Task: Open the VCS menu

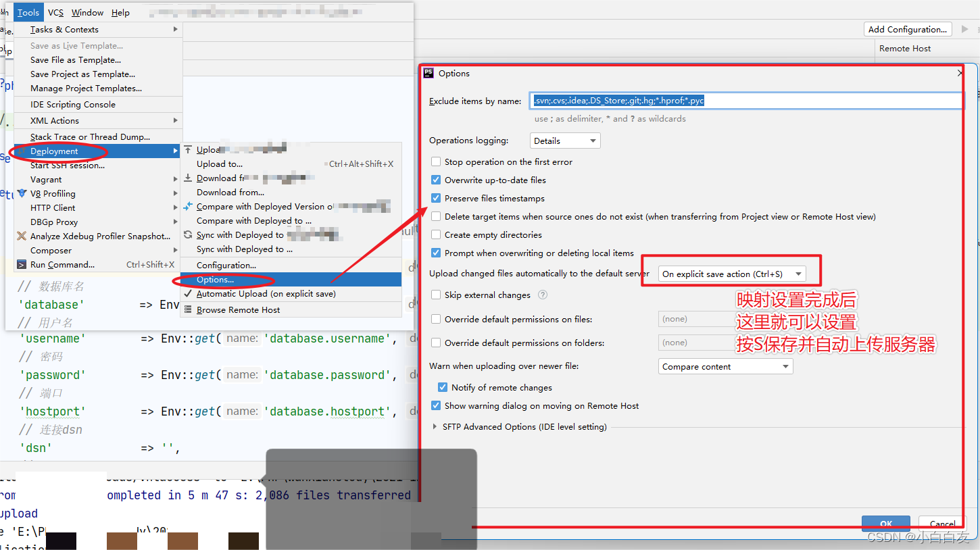Action: (x=55, y=11)
